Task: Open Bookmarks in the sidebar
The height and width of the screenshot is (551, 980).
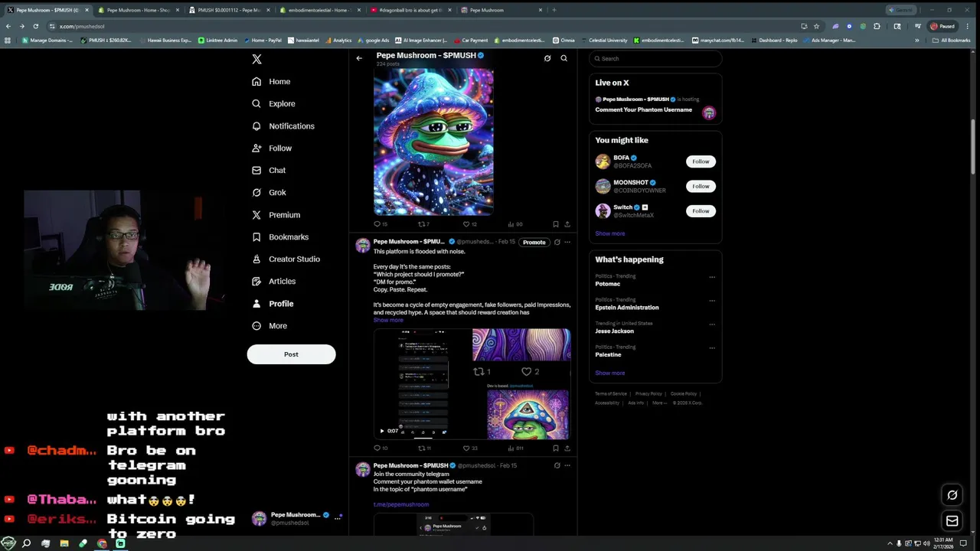Action: (x=280, y=236)
